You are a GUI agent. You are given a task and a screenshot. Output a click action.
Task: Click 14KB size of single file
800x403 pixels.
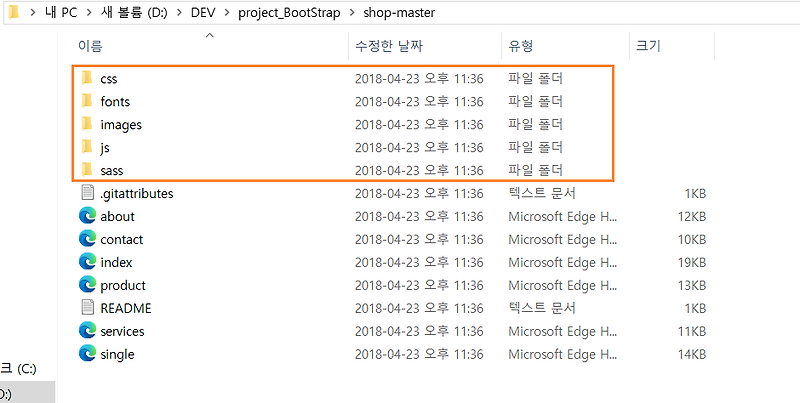tap(692, 354)
